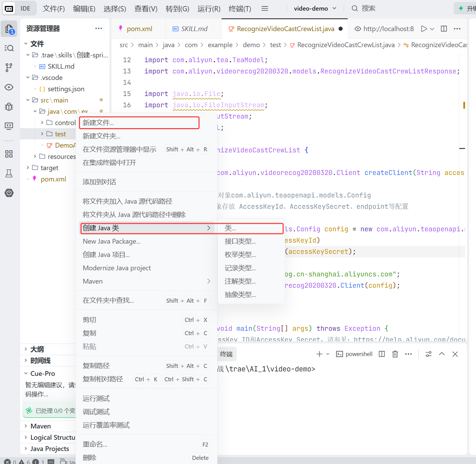Open the 终端(T) menu
This screenshot has height=464, width=476.
(240, 9)
